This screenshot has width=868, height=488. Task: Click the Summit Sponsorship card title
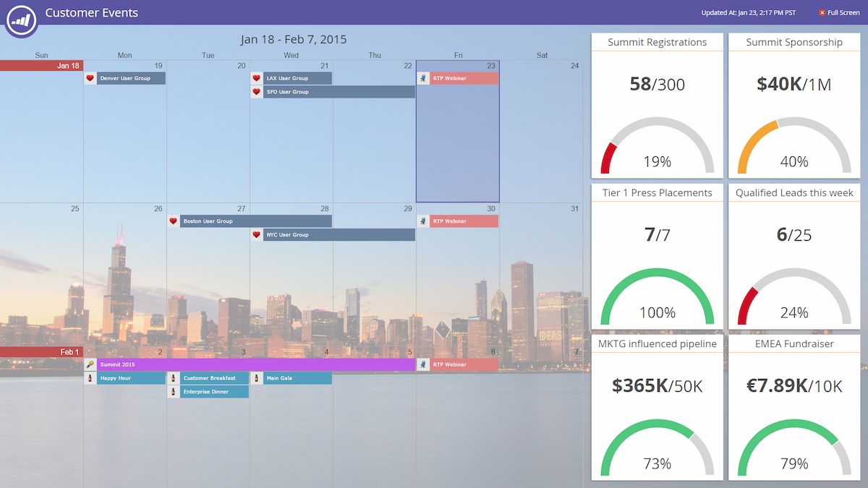tap(794, 43)
